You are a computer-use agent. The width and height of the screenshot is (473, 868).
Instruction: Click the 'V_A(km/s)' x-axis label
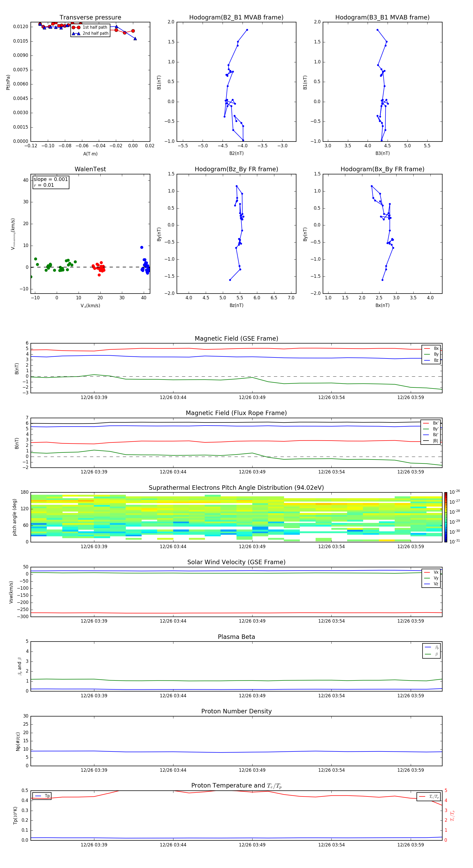(90, 306)
